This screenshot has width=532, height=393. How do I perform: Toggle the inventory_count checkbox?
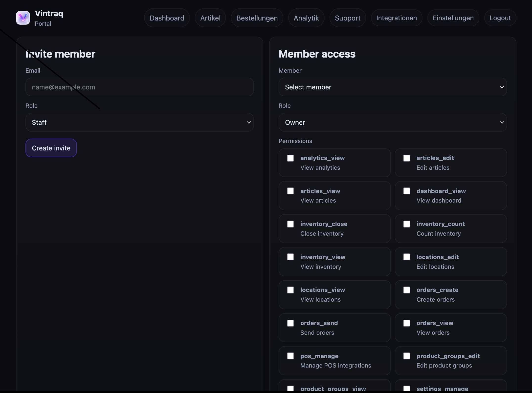(406, 224)
